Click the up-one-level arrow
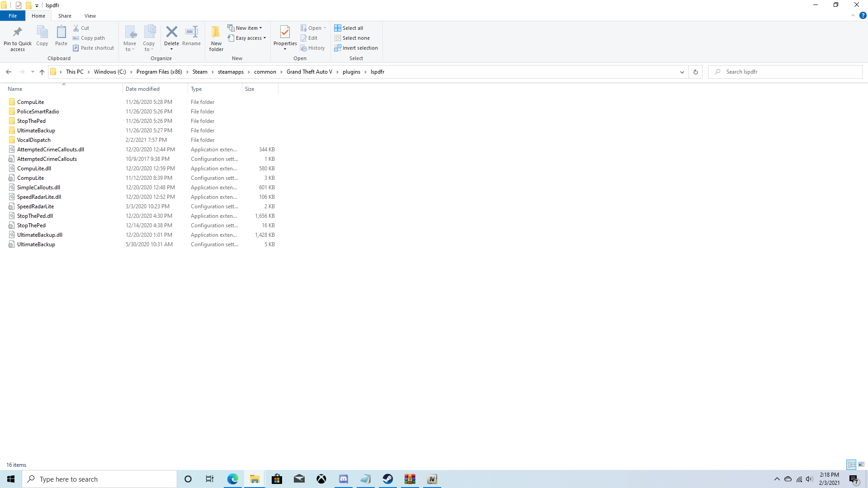This screenshot has height=488, width=868. click(42, 72)
